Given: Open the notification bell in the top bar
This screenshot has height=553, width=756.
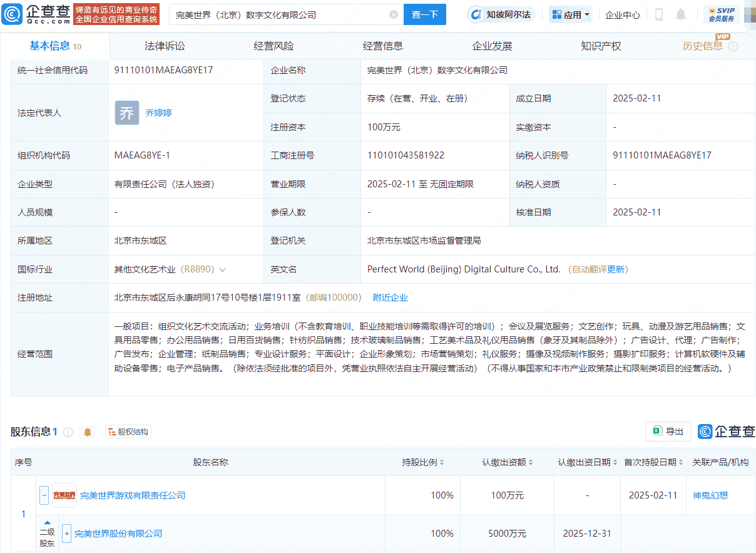Looking at the screenshot, I should 680,14.
